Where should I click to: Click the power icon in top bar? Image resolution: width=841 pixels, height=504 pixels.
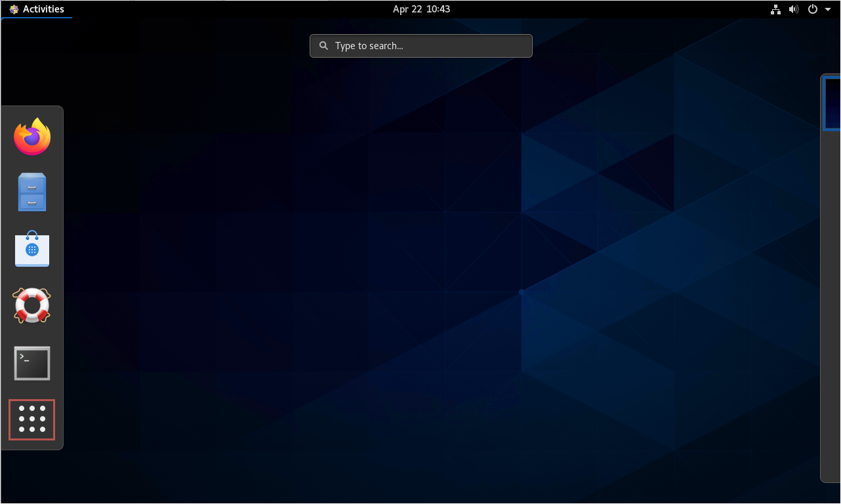pyautogui.click(x=812, y=9)
